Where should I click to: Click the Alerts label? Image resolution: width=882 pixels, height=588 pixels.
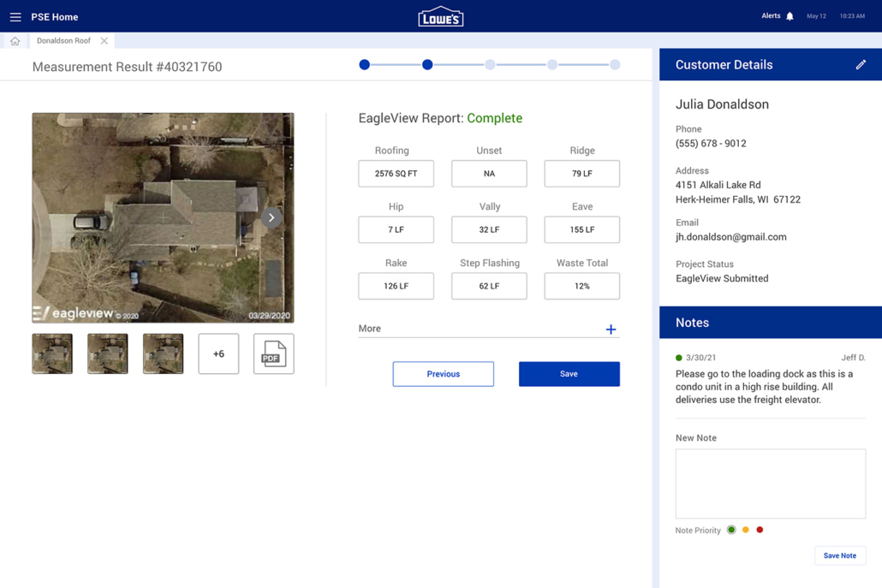tap(771, 15)
